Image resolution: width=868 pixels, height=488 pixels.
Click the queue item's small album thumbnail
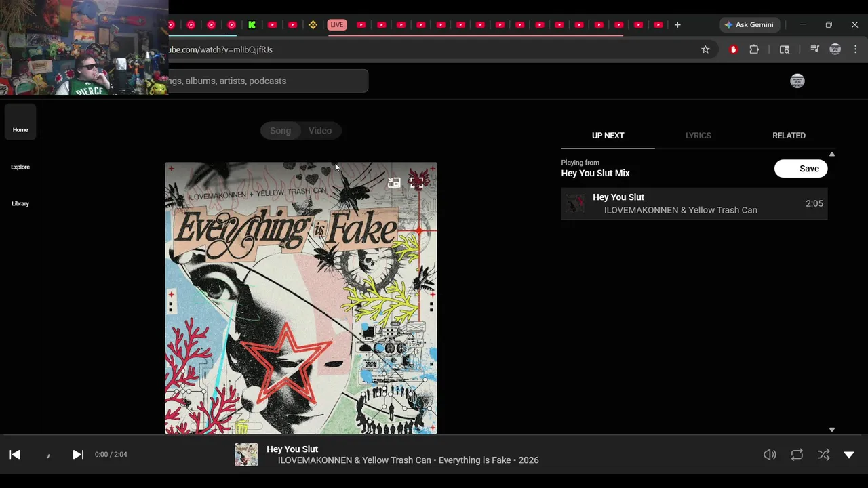pos(575,203)
